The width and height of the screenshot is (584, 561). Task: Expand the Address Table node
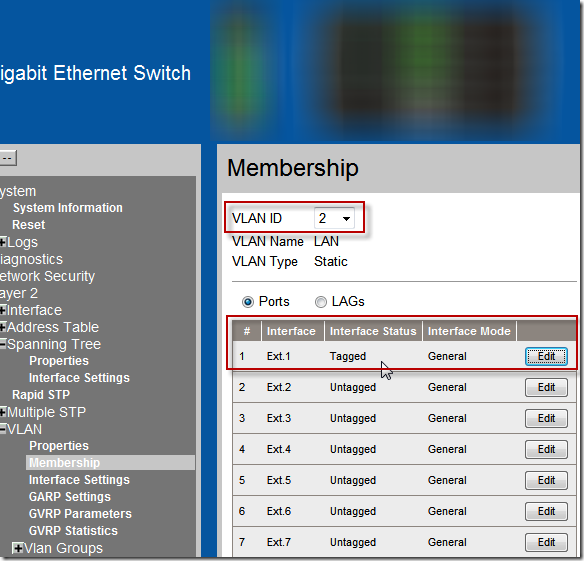(3, 327)
